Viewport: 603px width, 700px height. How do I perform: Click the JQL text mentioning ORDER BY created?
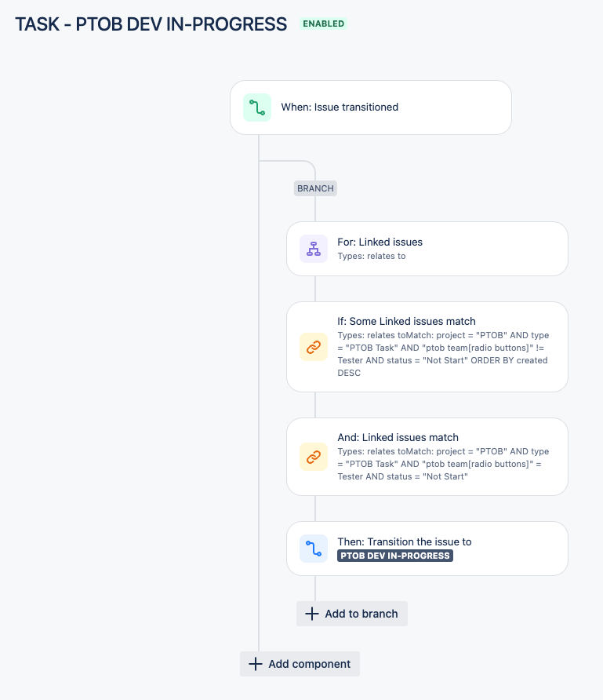tap(443, 354)
